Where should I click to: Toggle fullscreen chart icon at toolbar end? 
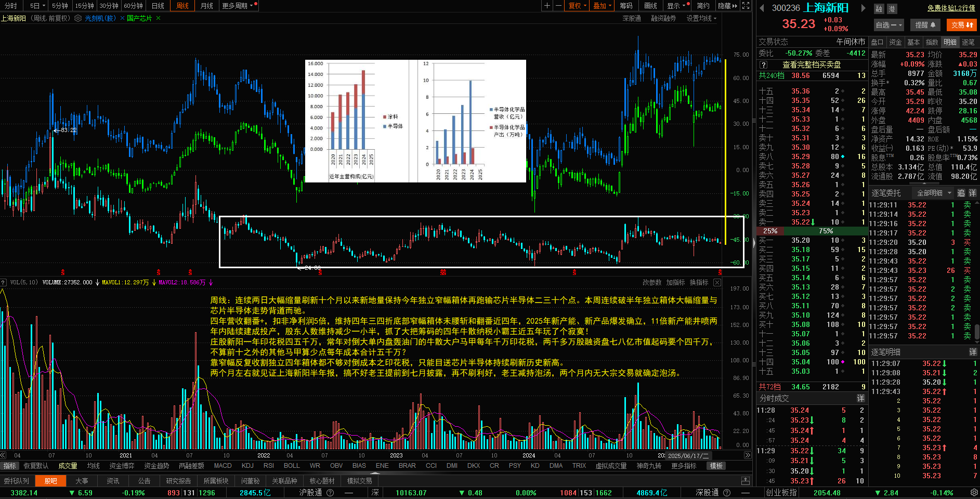click(x=746, y=6)
